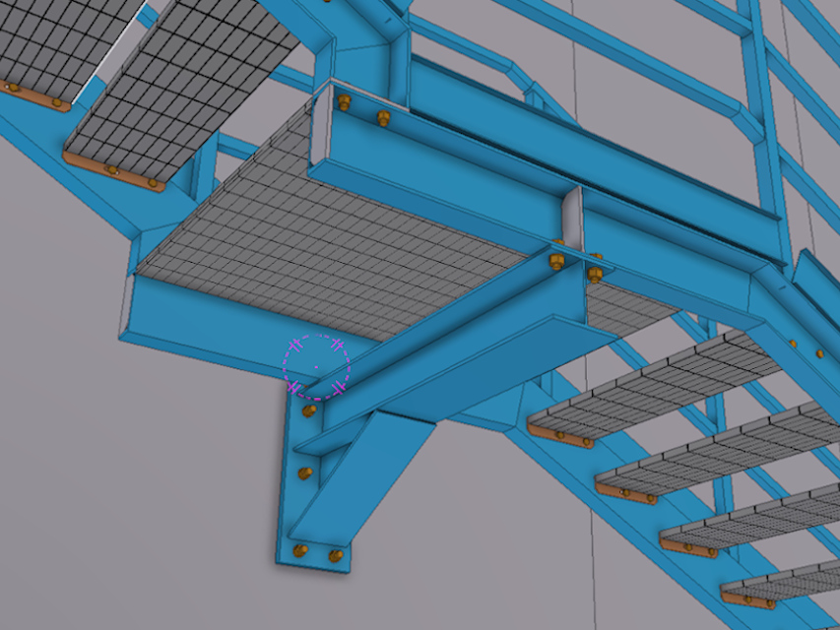Select the bottom-right bolt on the wall plate
The image size is (840, 630).
[x=336, y=556]
